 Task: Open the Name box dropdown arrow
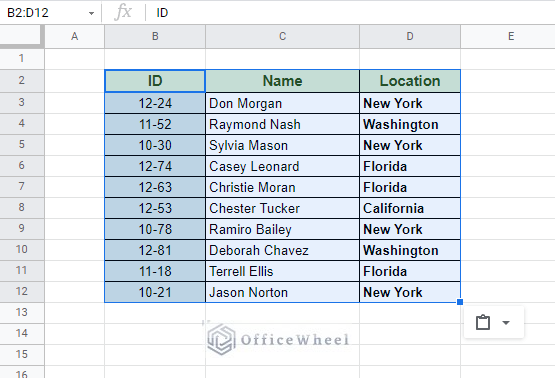(91, 13)
